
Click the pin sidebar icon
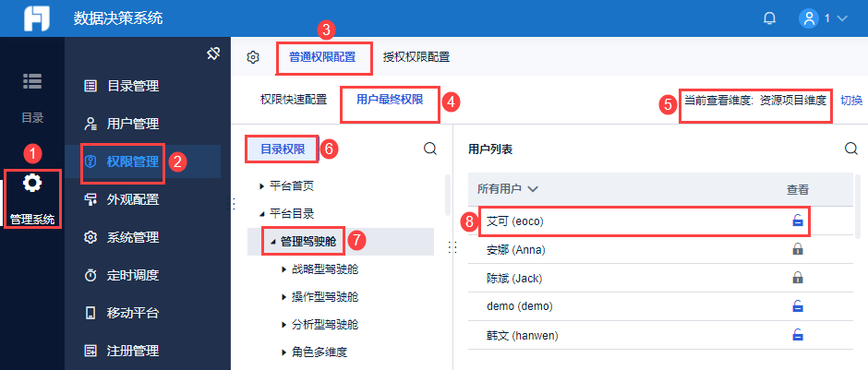coord(212,54)
